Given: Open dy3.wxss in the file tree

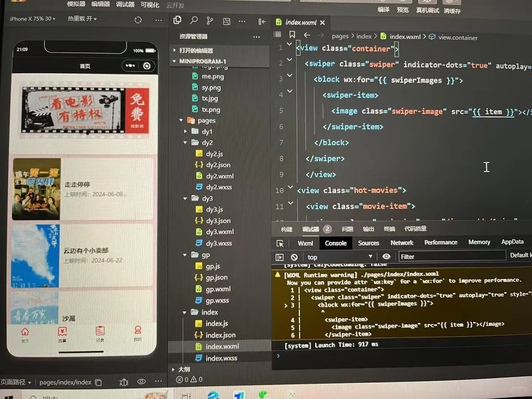Looking at the screenshot, I should pyautogui.click(x=219, y=243).
